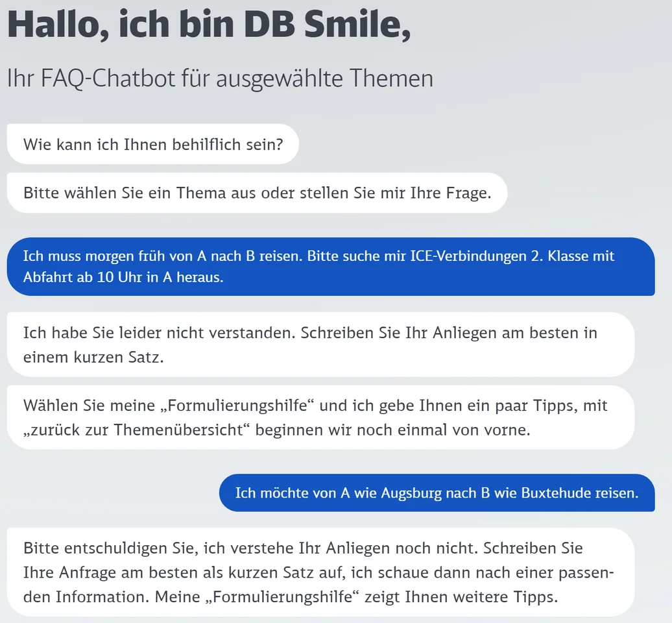Click the "zurück zur Themenübersicht" phrase

[x=138, y=429]
